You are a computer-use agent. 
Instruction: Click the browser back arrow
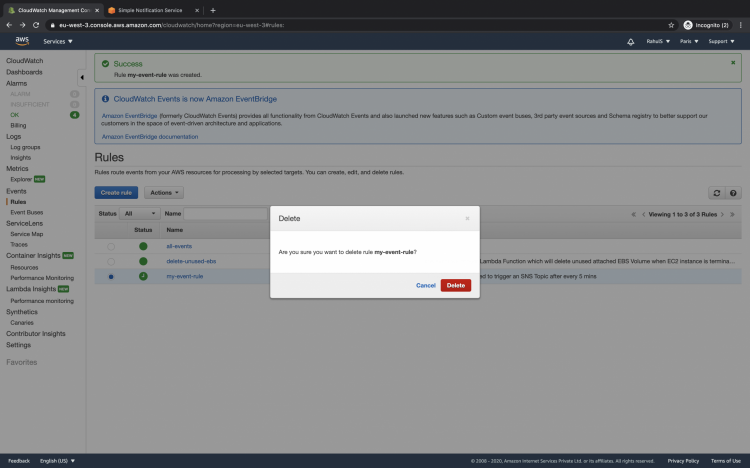coord(9,25)
